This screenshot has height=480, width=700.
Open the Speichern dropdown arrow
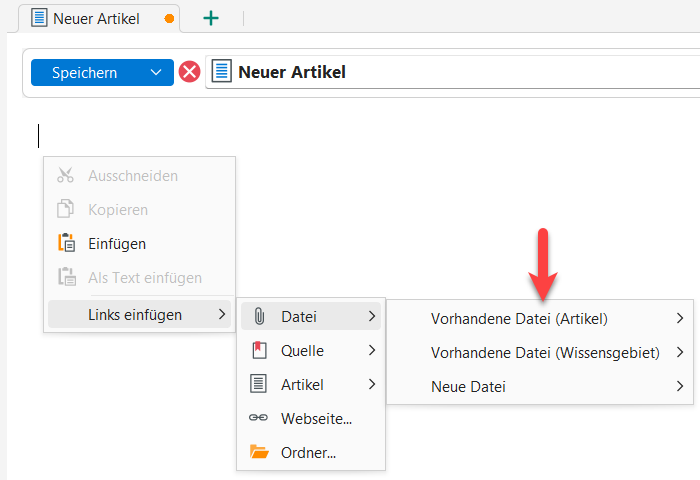155,72
